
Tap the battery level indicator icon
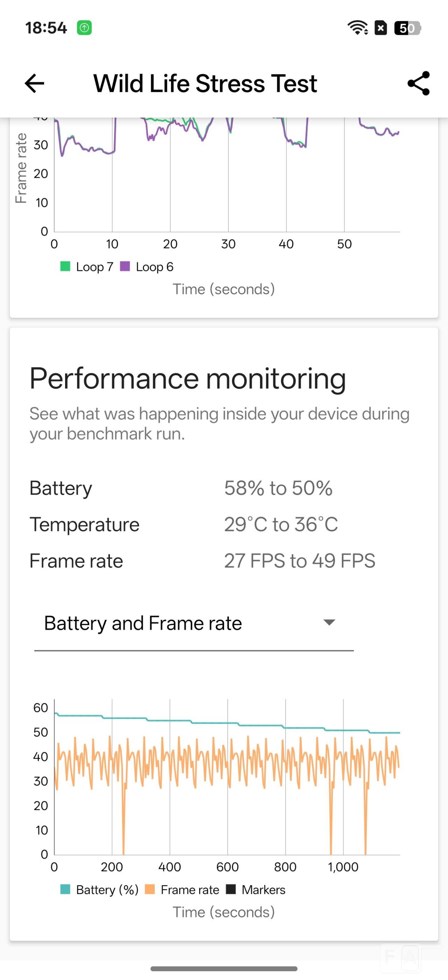pyautogui.click(x=407, y=28)
